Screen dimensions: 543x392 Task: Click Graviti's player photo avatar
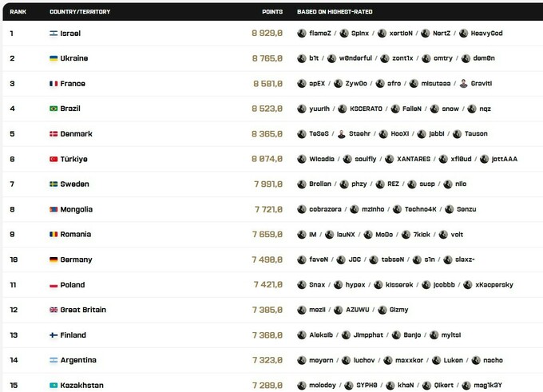click(x=463, y=84)
